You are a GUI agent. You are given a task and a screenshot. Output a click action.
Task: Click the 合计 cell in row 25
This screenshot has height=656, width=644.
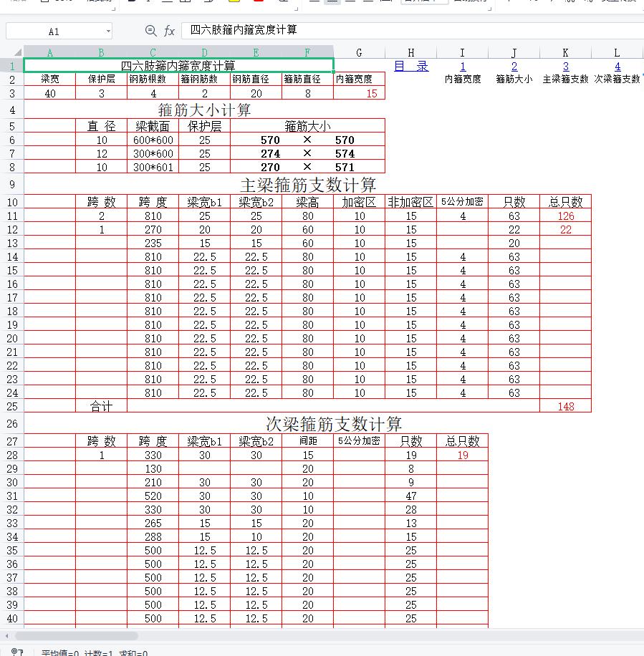coord(102,406)
